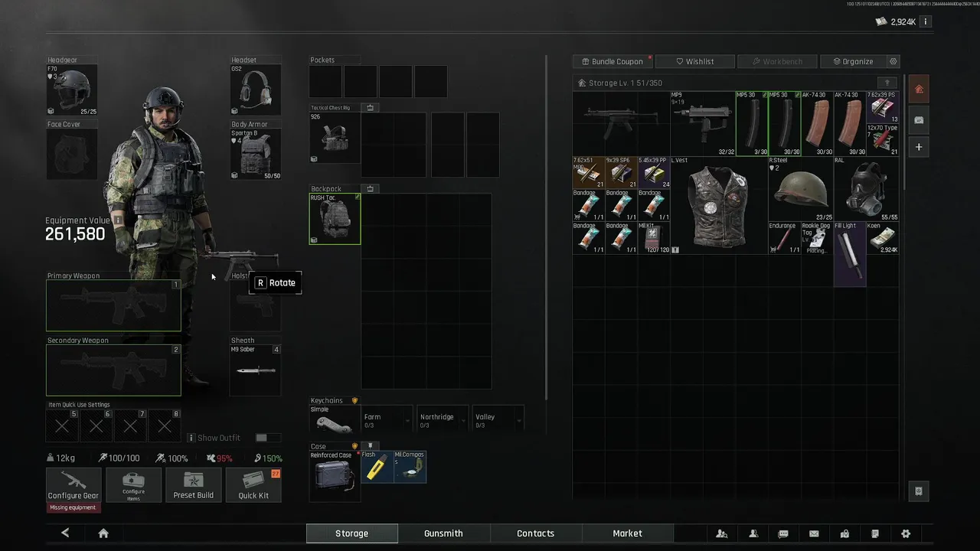This screenshot has width=980, height=551.
Task: Open the notes document icon
Action: pyautogui.click(x=875, y=533)
